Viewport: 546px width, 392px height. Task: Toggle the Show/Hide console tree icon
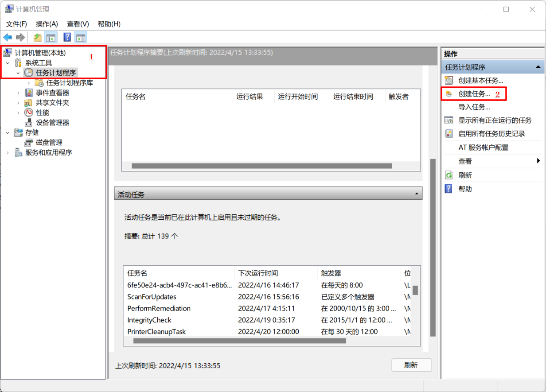click(51, 37)
